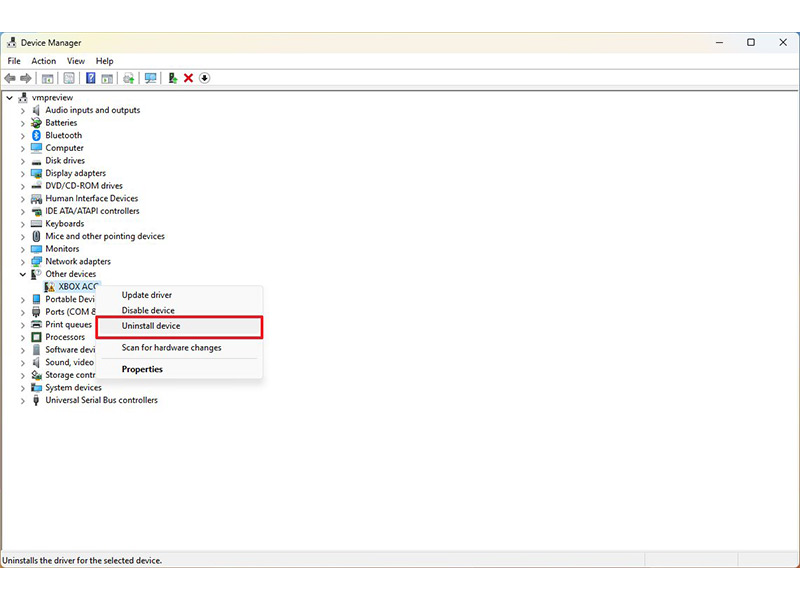Select the Sound, video row
The width and height of the screenshot is (800, 600).
[x=69, y=362]
